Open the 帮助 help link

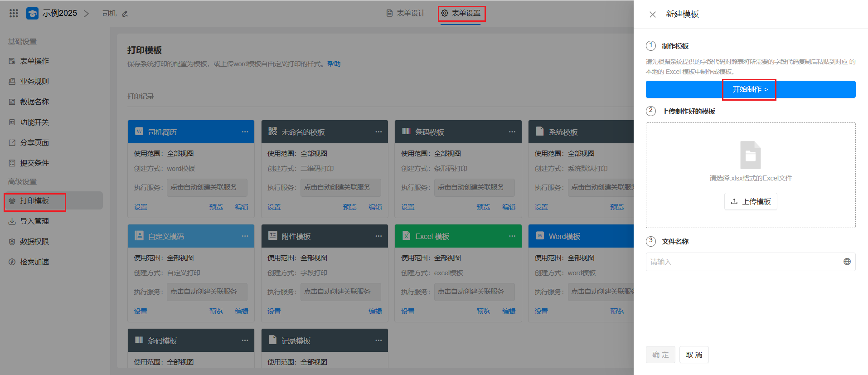point(334,64)
